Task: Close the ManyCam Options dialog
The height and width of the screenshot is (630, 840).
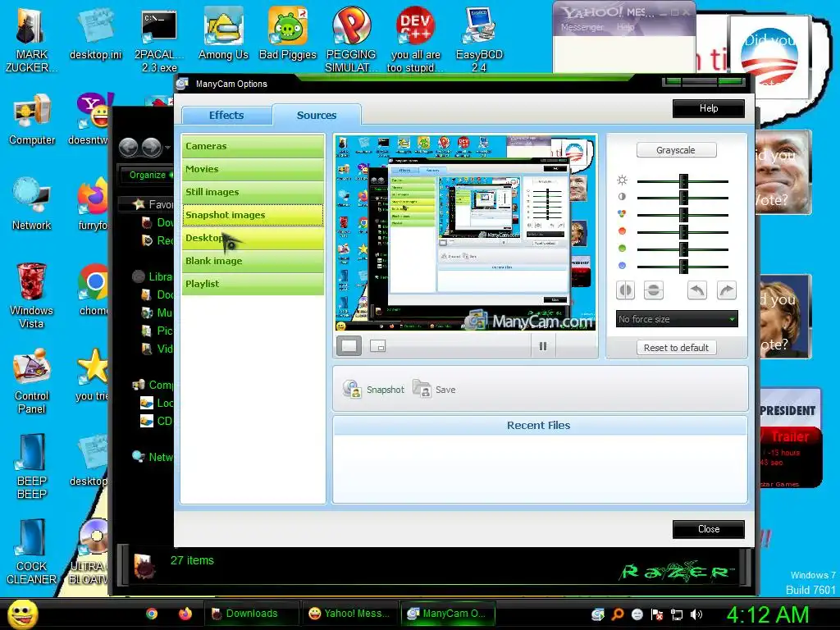Action: (x=708, y=529)
